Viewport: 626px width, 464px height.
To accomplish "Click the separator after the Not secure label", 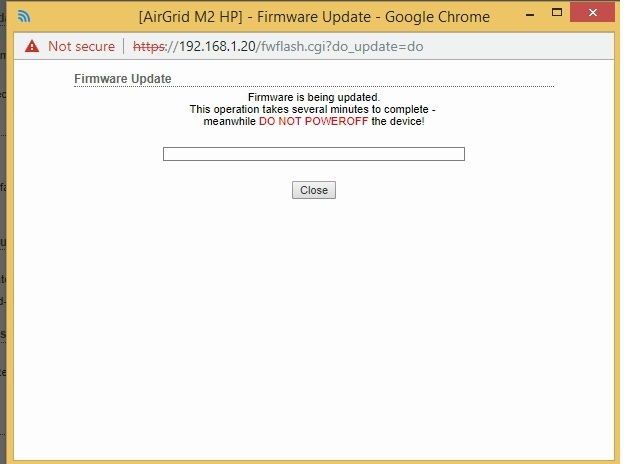I will coord(124,46).
